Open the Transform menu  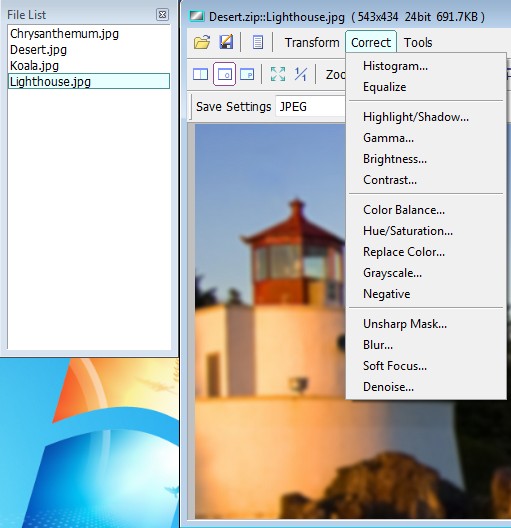pyautogui.click(x=312, y=43)
